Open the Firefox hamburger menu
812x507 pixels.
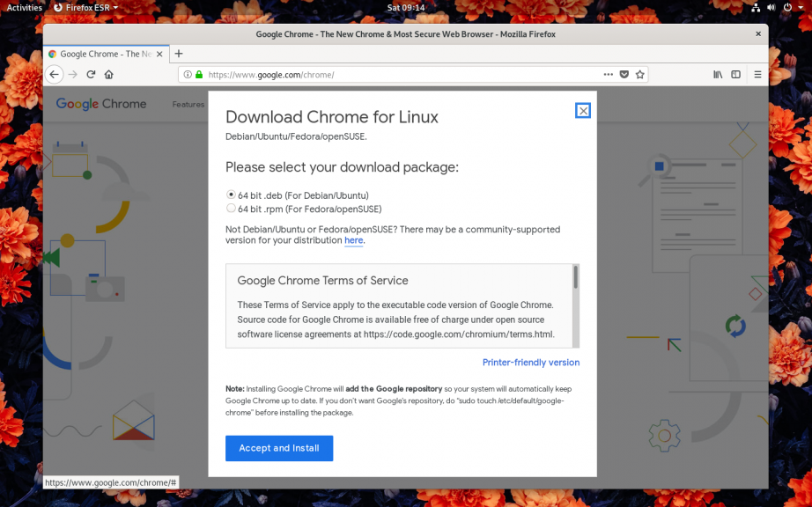click(x=757, y=75)
